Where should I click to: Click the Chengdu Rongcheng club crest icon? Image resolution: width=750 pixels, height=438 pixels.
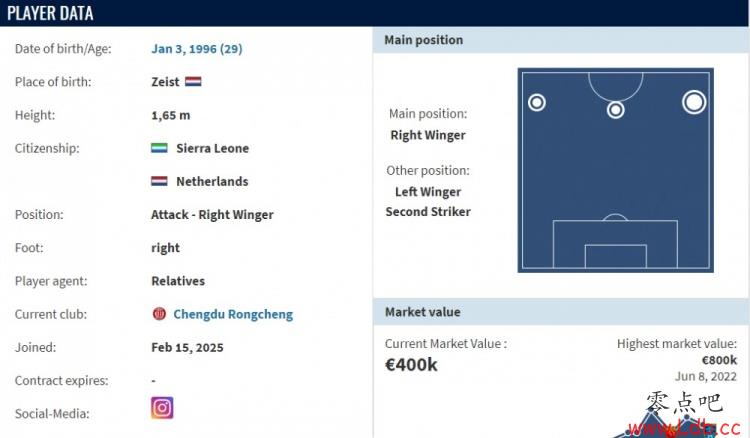(x=159, y=314)
